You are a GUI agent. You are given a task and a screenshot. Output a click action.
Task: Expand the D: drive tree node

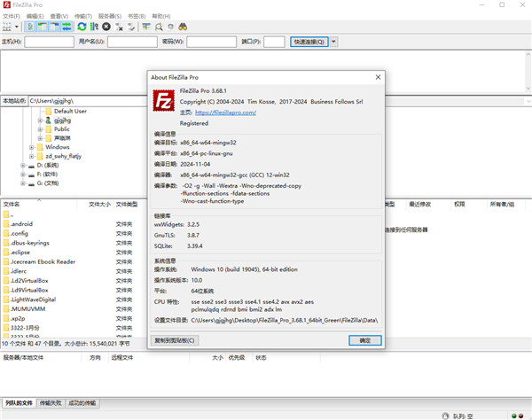click(22, 165)
